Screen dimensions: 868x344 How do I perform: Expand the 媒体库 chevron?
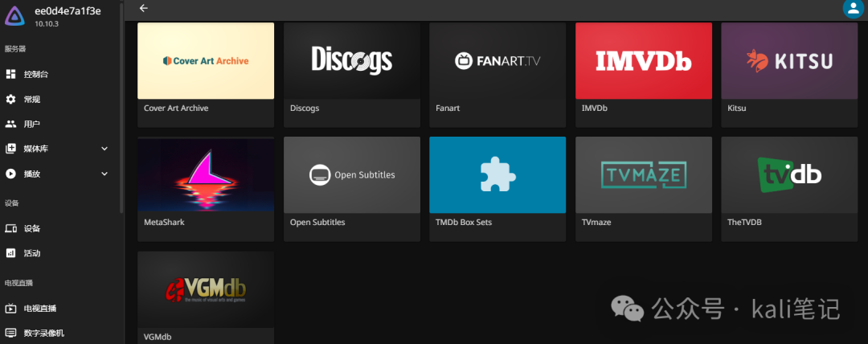(104, 149)
